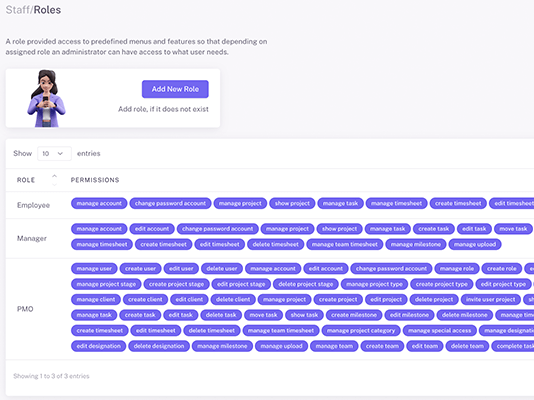Open the entries count dropdown showing 10

[54, 154]
